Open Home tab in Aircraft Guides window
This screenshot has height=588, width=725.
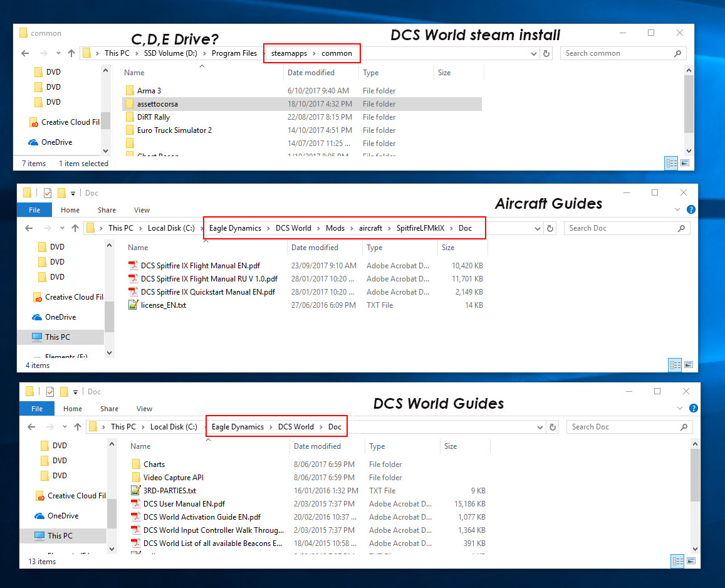(70, 210)
